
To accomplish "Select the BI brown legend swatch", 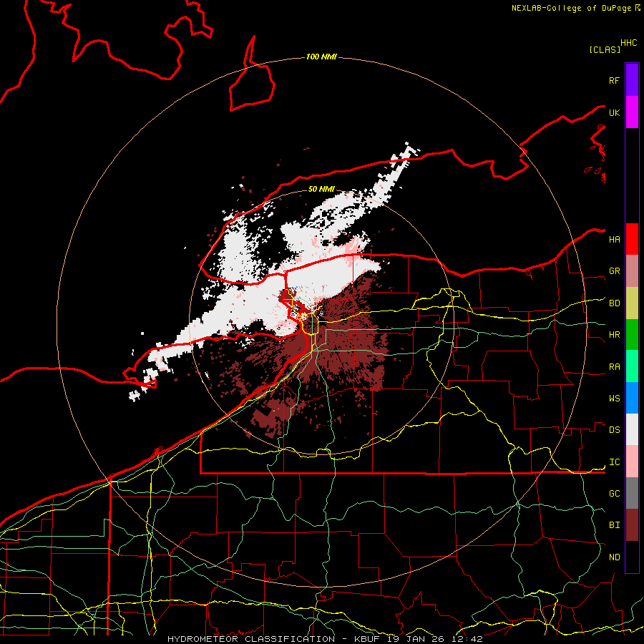I will pos(632,525).
